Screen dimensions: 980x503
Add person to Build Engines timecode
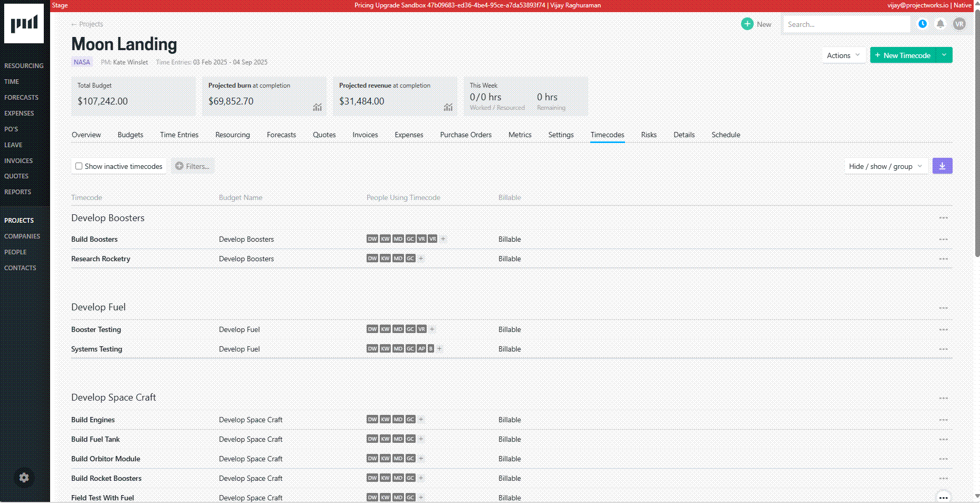click(421, 419)
